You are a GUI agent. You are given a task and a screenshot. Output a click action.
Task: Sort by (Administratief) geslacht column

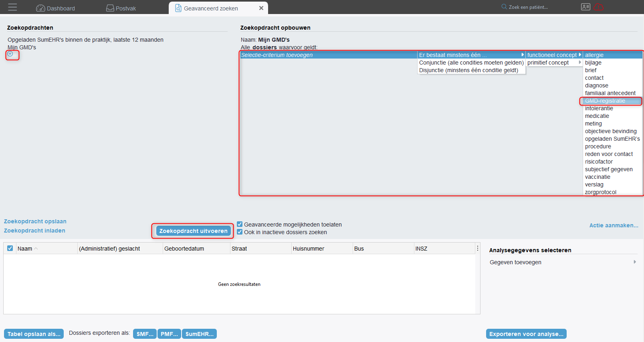(x=120, y=249)
